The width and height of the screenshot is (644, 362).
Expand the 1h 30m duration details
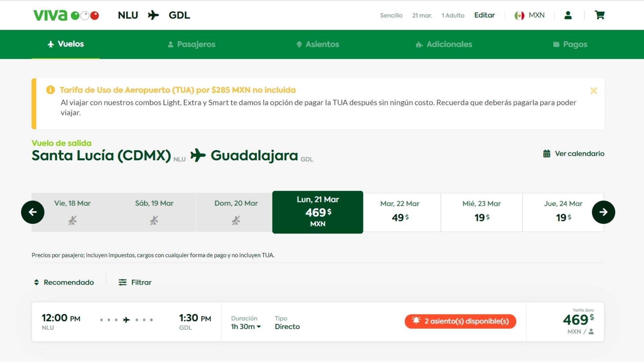click(246, 327)
